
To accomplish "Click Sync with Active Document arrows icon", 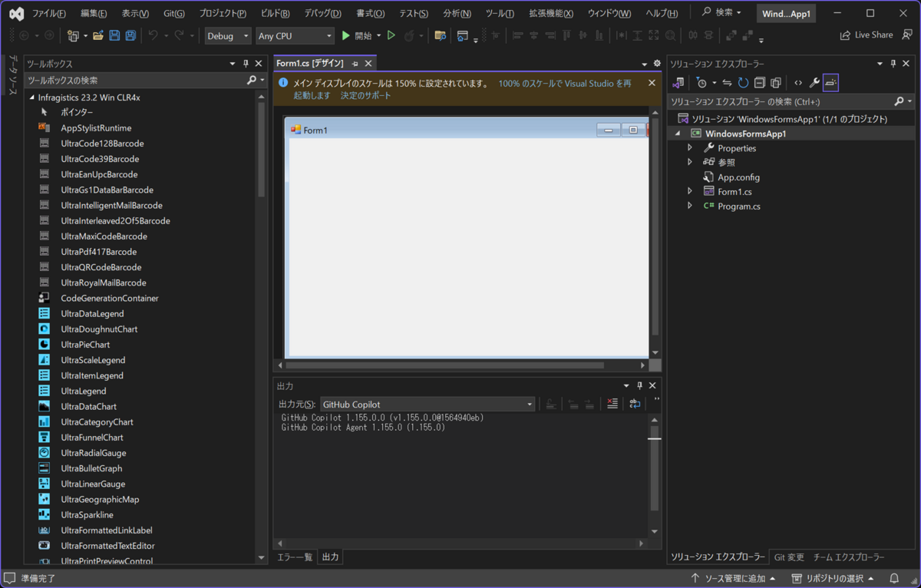I will point(727,83).
